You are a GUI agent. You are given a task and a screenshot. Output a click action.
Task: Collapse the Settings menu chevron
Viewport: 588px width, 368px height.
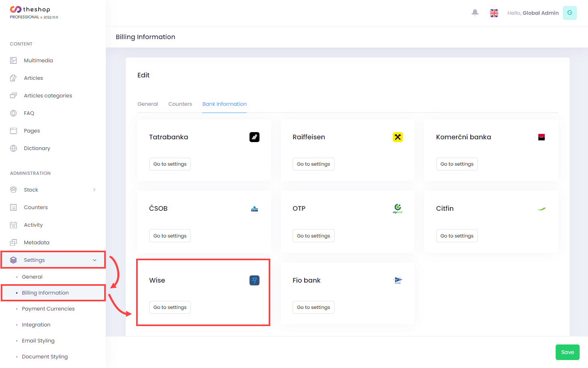[95, 260]
